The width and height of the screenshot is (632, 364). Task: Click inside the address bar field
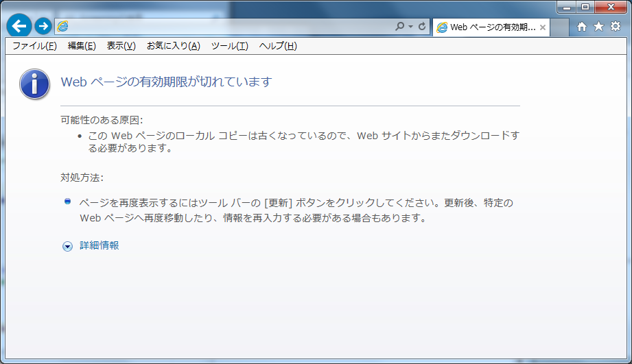pos(226,27)
